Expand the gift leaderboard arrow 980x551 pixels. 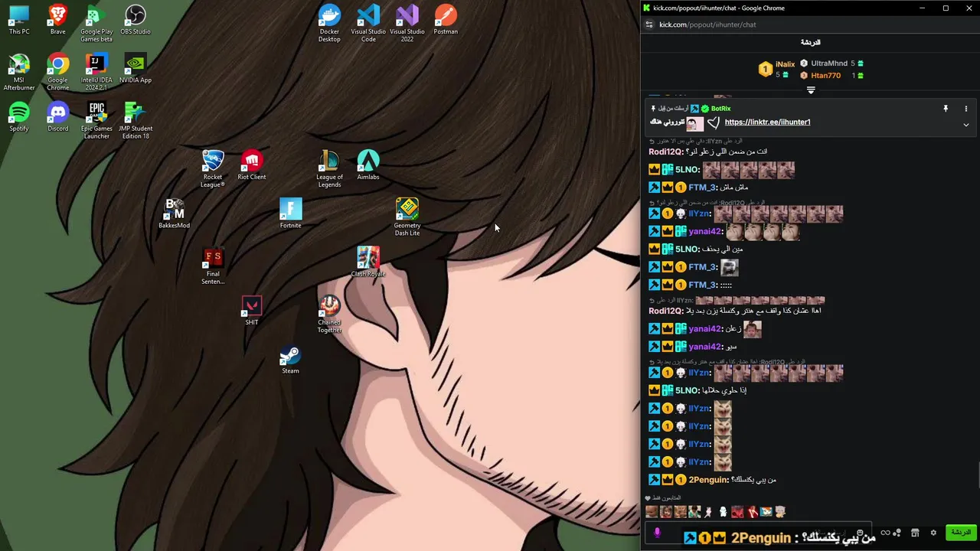pyautogui.click(x=811, y=90)
